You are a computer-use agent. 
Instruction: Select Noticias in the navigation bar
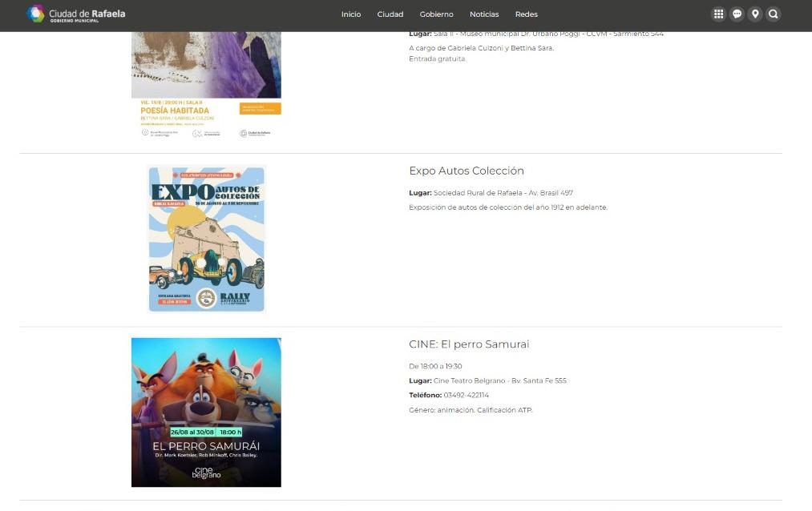pyautogui.click(x=483, y=14)
